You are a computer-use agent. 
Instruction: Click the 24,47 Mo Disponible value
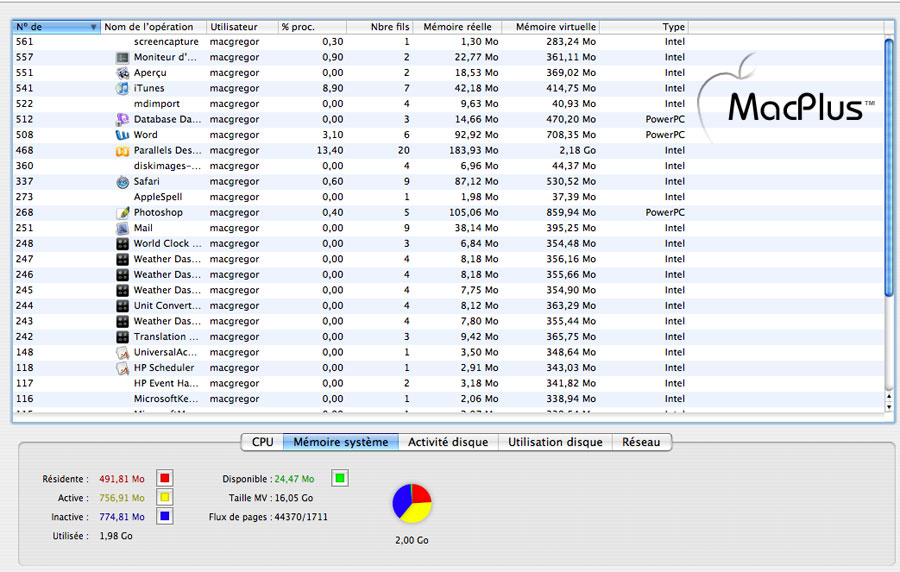tap(294, 479)
